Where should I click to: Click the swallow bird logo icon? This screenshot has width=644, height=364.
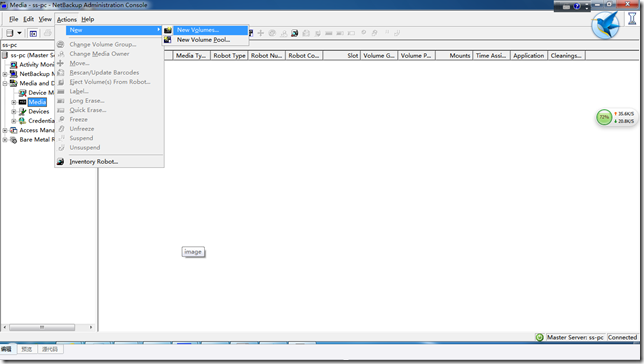coord(605,25)
